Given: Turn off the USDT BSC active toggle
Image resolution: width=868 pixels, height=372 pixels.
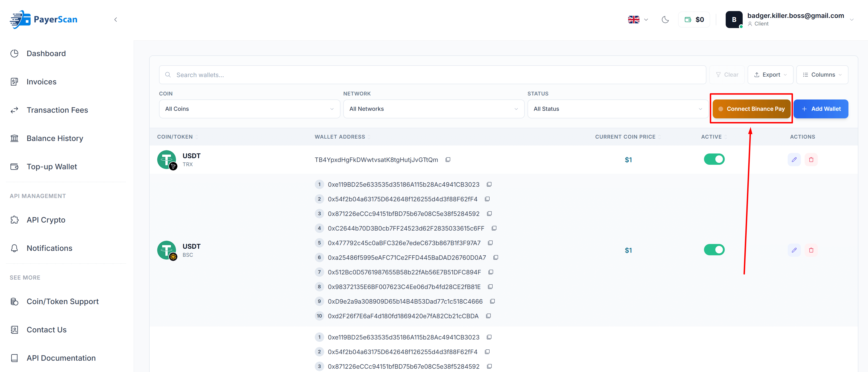Looking at the screenshot, I should (714, 250).
